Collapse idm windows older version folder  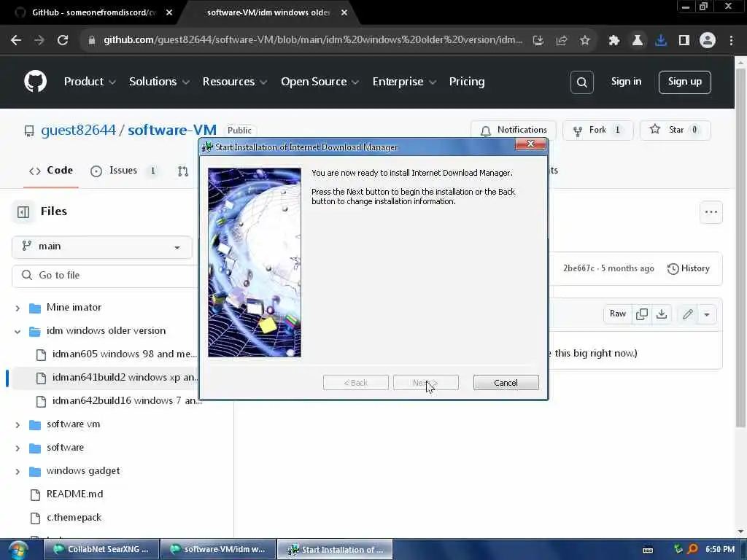pos(18,332)
